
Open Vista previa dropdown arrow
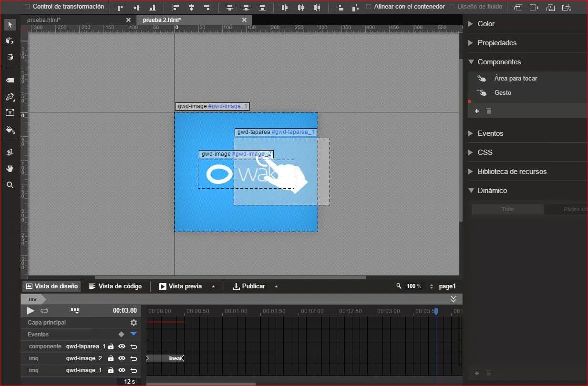[x=213, y=286]
